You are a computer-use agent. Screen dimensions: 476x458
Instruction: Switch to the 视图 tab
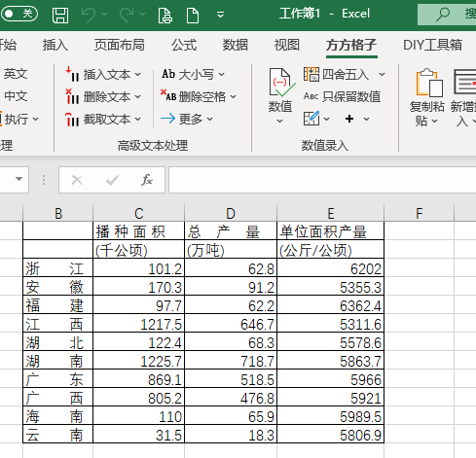click(x=287, y=45)
